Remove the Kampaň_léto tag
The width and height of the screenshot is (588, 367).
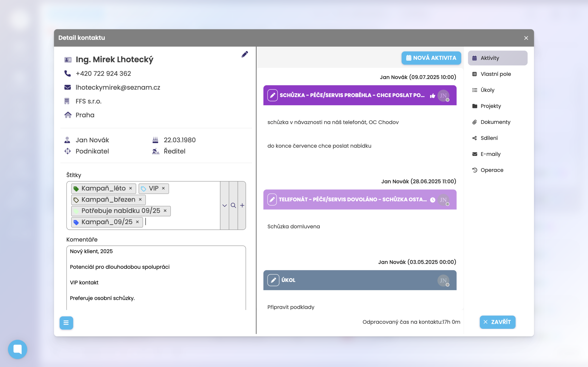(130, 188)
